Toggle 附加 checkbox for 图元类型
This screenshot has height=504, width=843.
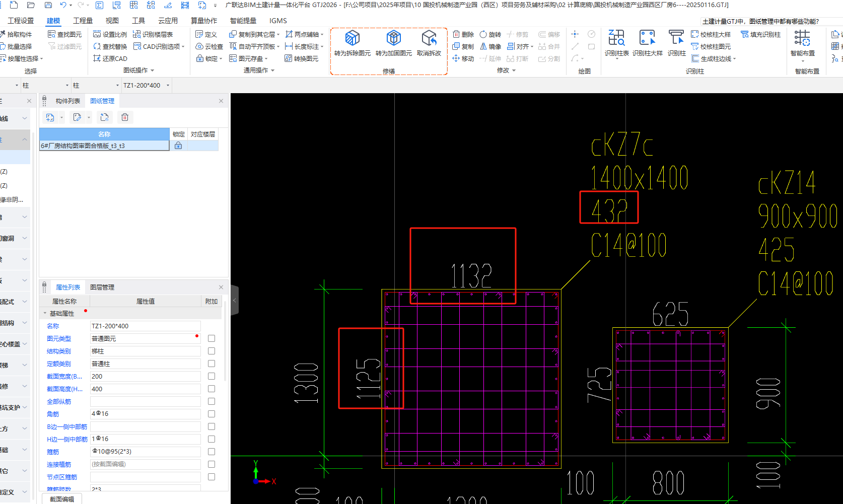(212, 338)
